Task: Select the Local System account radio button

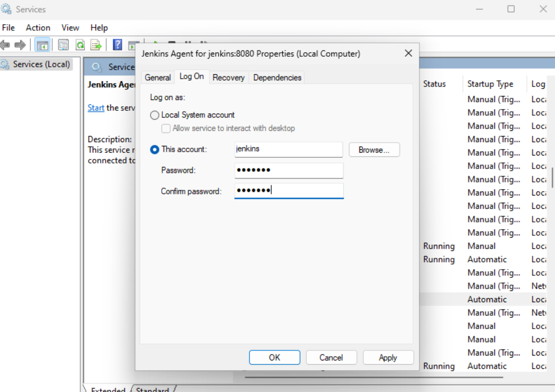Action: pos(155,115)
